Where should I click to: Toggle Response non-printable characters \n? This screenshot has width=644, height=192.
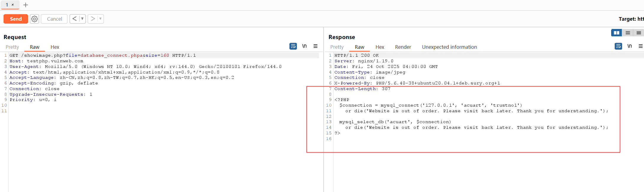pos(629,46)
